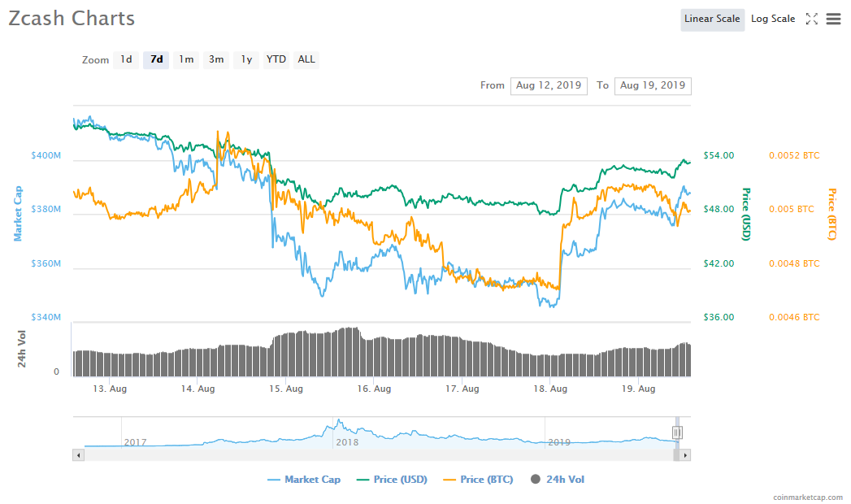This screenshot has height=504, width=851.
Task: Click the 16. Aug axis label
Action: [x=374, y=389]
